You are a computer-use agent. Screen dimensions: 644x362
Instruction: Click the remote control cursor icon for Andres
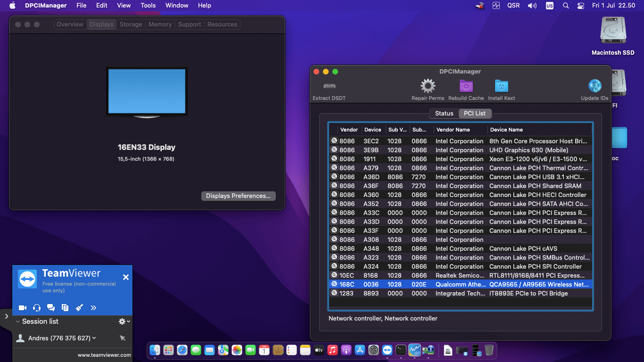coord(123,338)
